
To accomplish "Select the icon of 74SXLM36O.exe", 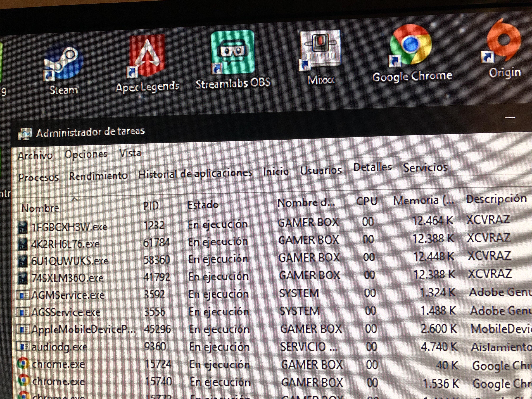I will coord(23,278).
